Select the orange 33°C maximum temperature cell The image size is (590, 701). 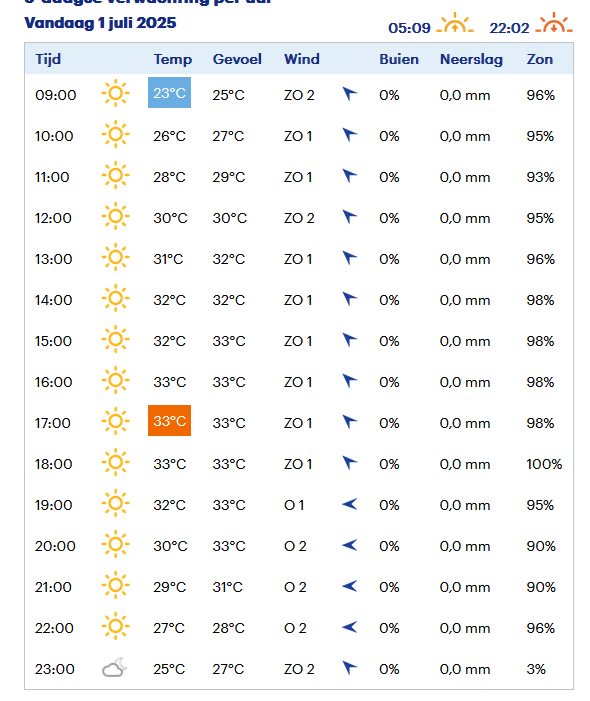coord(169,420)
